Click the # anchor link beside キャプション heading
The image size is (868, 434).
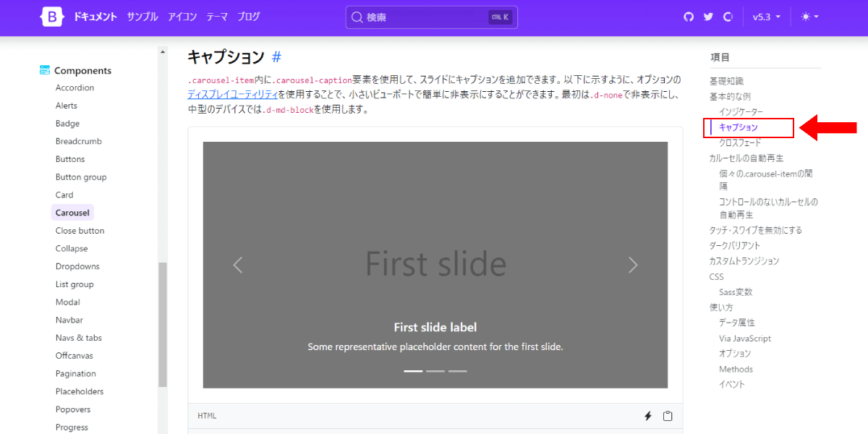click(276, 57)
